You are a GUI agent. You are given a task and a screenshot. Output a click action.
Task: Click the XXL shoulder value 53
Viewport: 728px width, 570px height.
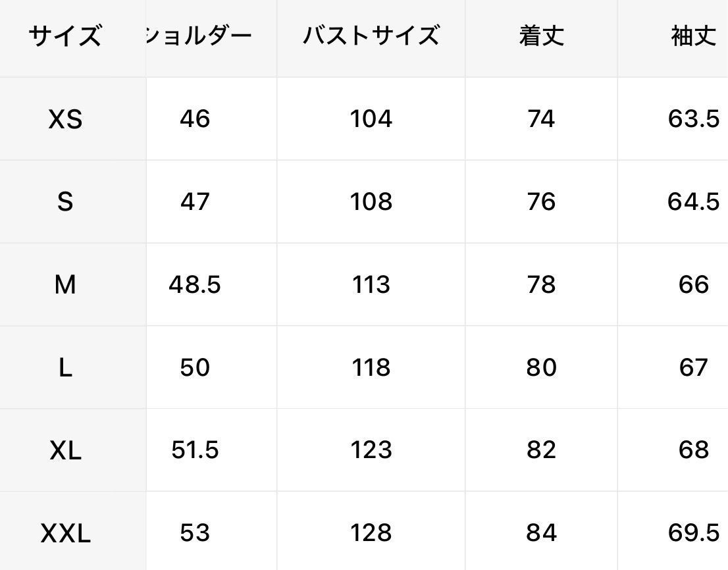pyautogui.click(x=195, y=533)
